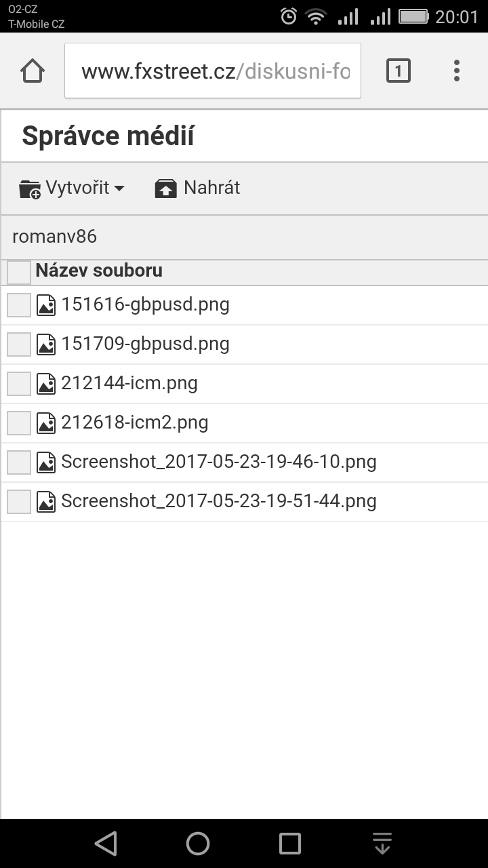Open the browser three-dot overflow menu
The height and width of the screenshot is (868, 488).
pyautogui.click(x=457, y=71)
